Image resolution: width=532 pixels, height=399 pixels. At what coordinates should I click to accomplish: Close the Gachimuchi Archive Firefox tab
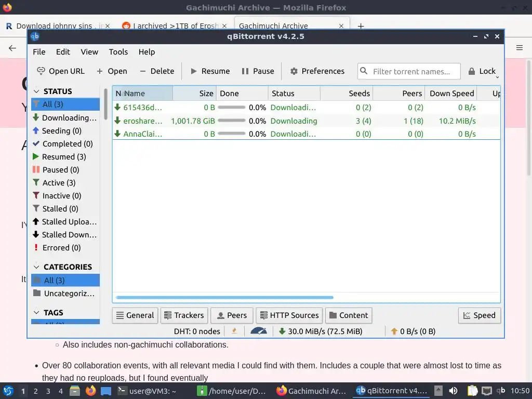tap(341, 26)
